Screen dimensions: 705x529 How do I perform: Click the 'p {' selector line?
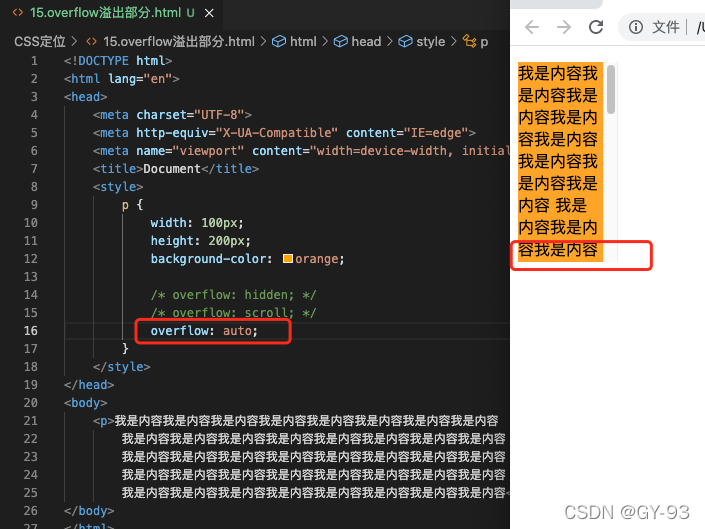coord(132,205)
